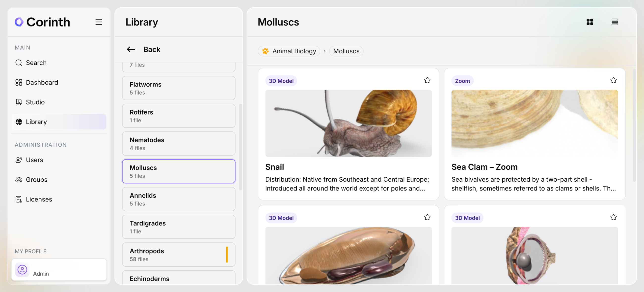
Task: Switch to list view layout
Action: coord(615,22)
